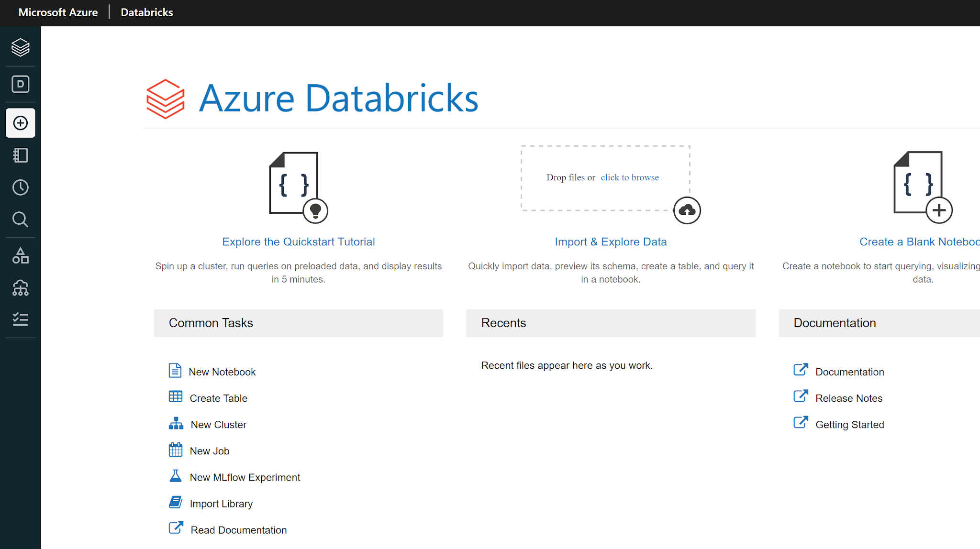Open the Jobs checklist icon in sidebar
This screenshot has width=980, height=549.
20,319
